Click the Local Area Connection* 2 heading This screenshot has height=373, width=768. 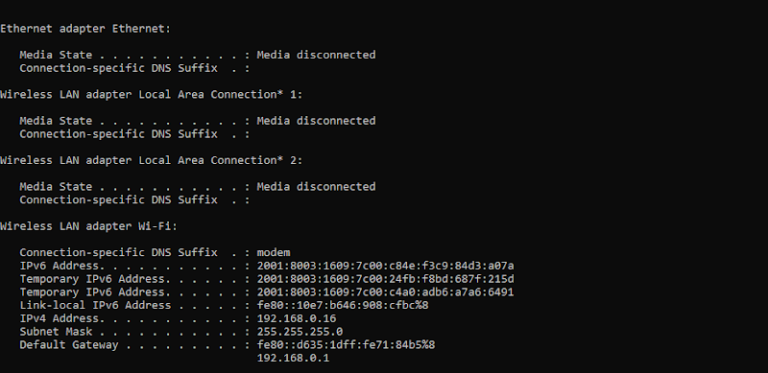click(x=151, y=161)
